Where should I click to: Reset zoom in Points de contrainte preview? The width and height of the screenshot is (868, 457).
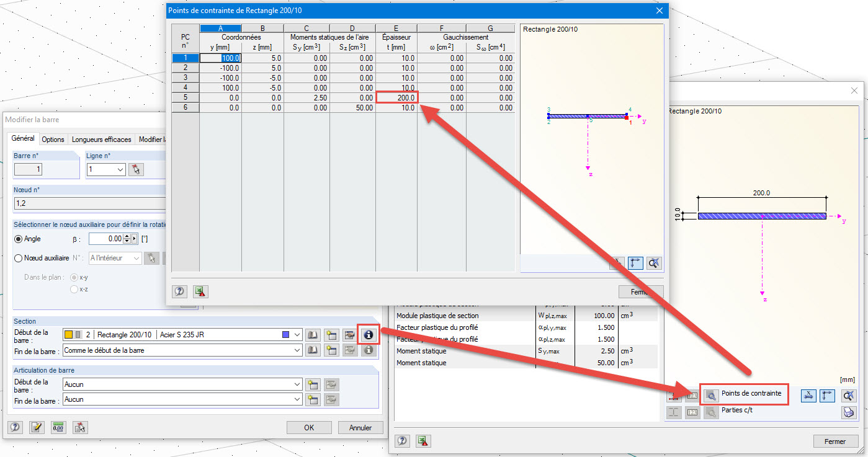(x=654, y=263)
